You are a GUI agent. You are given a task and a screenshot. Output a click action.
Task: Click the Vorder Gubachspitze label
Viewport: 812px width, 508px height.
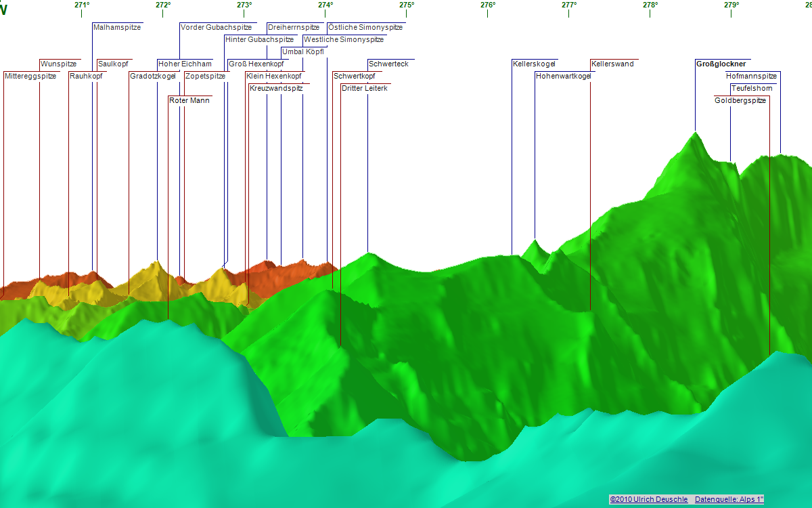[x=217, y=27]
